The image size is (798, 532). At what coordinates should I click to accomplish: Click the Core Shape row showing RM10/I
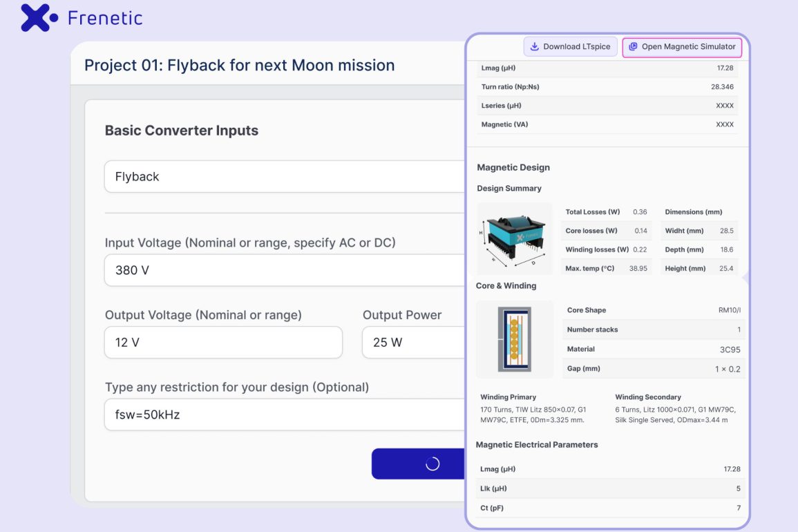click(653, 310)
